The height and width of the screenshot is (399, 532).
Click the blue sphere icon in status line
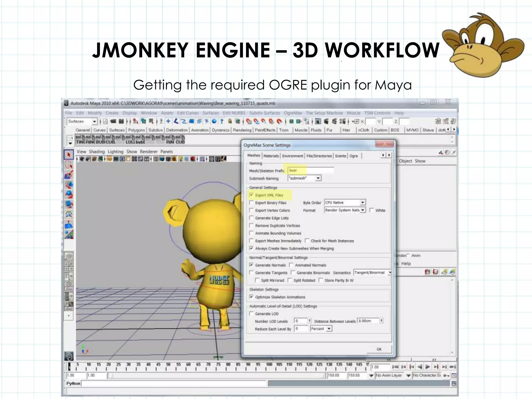pyautogui.click(x=214, y=121)
